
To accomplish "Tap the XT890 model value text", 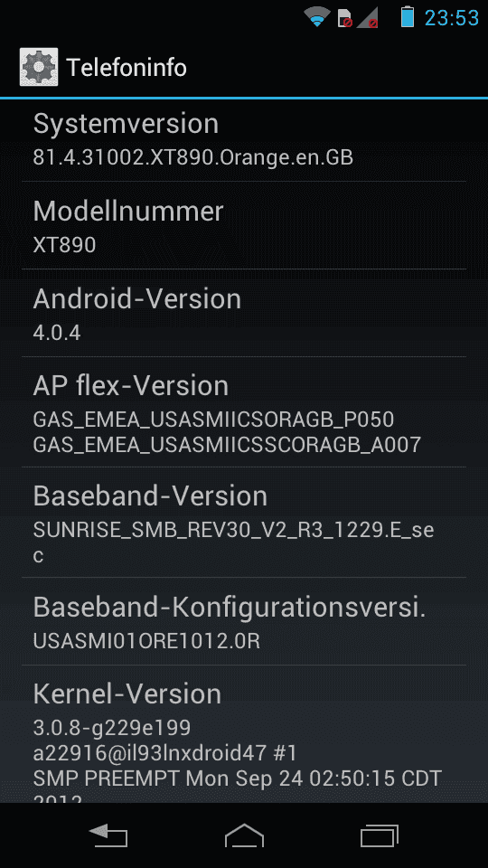I will pyautogui.click(x=65, y=244).
